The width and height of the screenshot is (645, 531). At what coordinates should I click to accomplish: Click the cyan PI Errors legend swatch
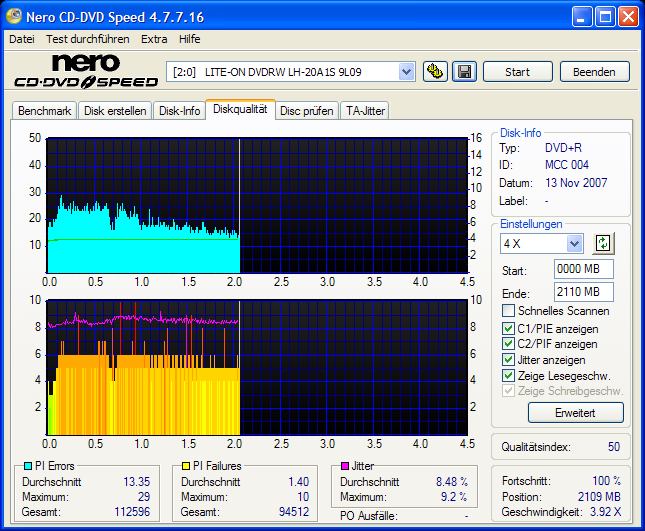28,466
